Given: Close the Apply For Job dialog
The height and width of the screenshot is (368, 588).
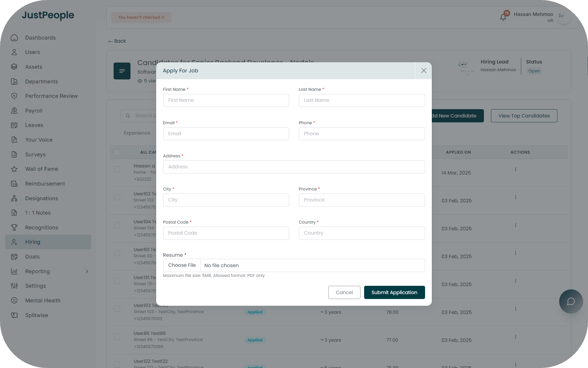Looking at the screenshot, I should (424, 71).
